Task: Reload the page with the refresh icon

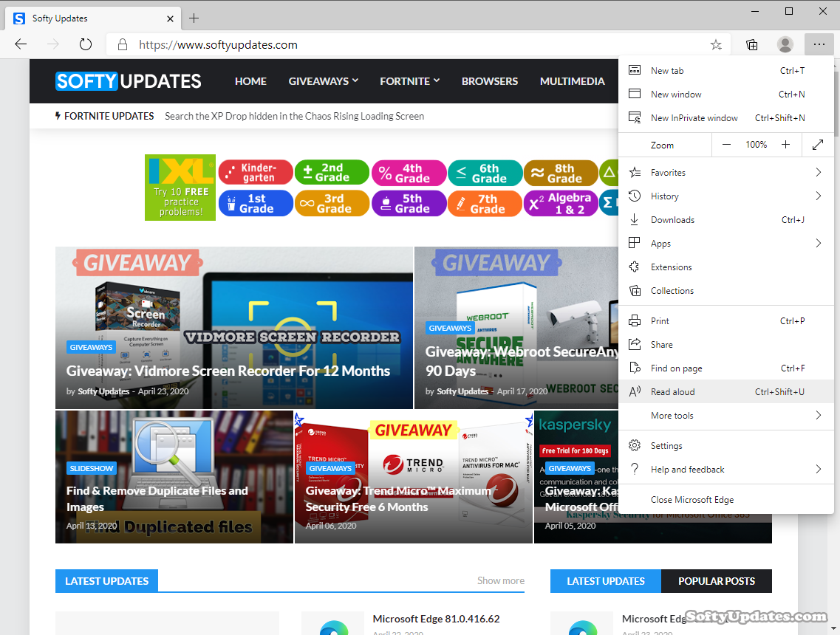Action: [85, 44]
